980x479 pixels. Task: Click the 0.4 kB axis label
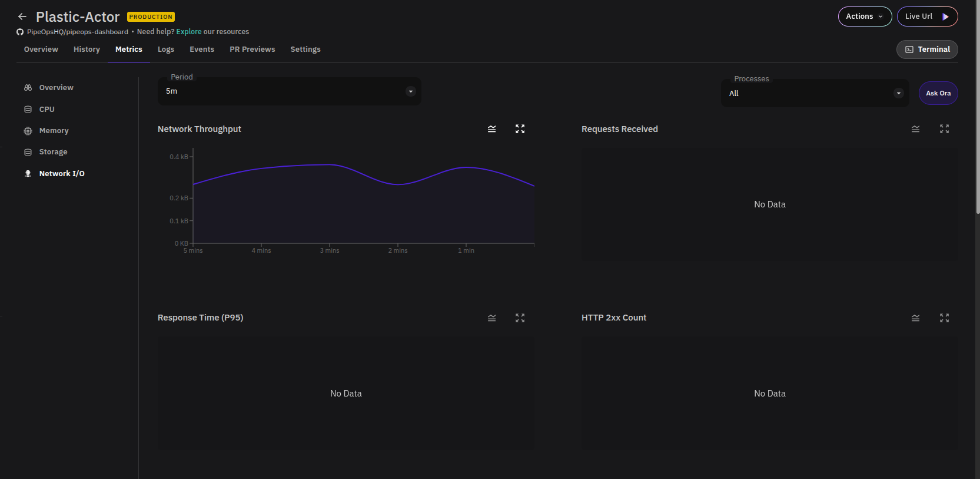pyautogui.click(x=179, y=157)
